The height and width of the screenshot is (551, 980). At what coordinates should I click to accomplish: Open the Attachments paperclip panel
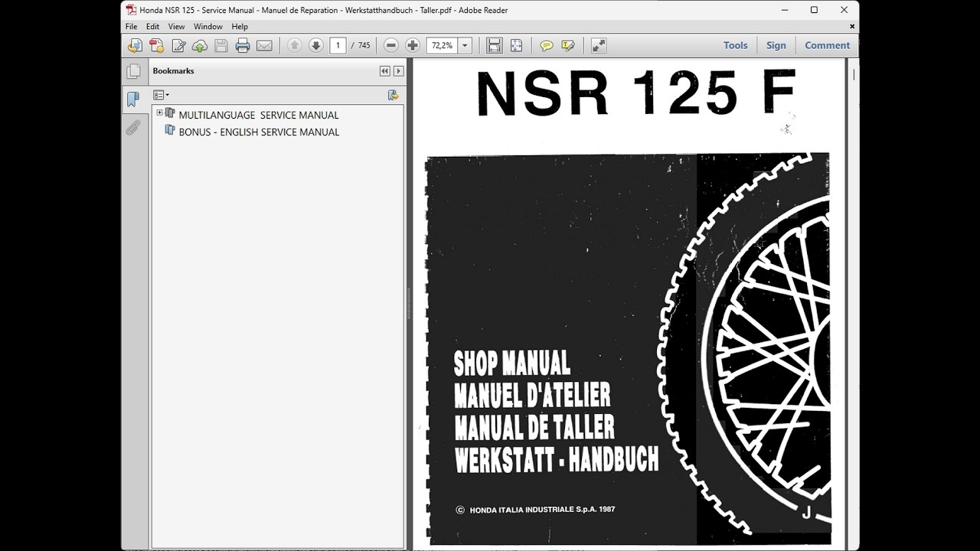tap(134, 128)
